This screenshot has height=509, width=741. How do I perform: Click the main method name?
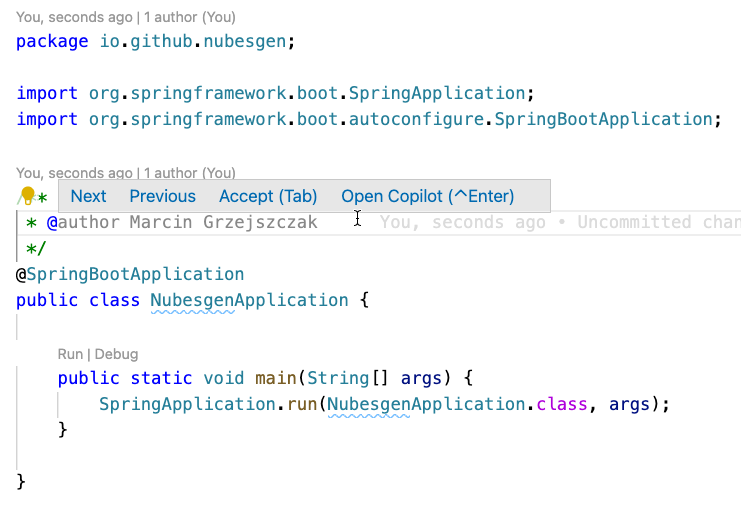pos(276,379)
